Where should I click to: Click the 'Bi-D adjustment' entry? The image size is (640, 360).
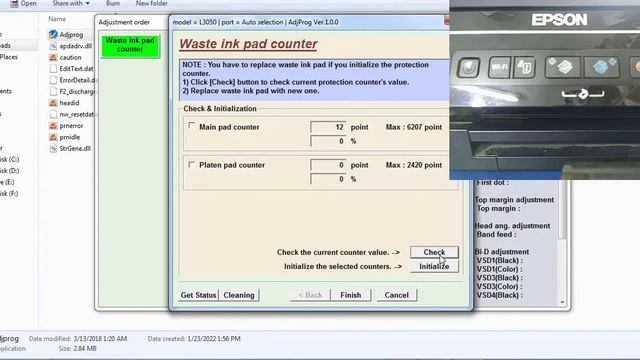point(502,252)
